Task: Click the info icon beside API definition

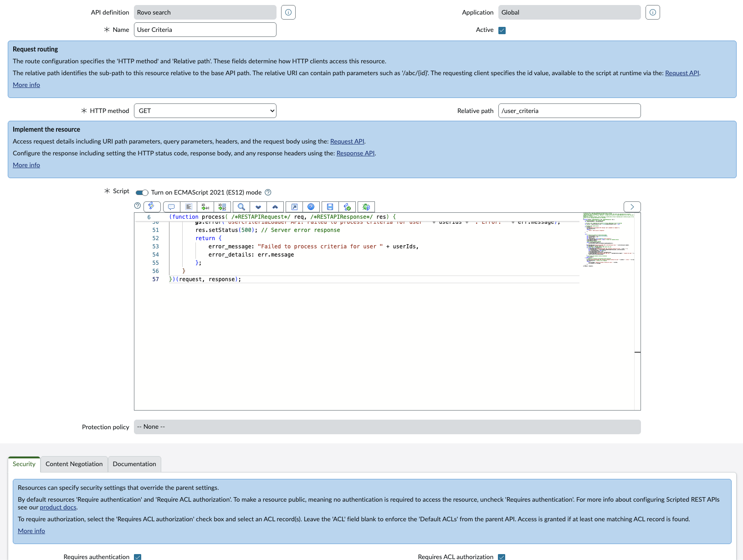Action: 288,12
